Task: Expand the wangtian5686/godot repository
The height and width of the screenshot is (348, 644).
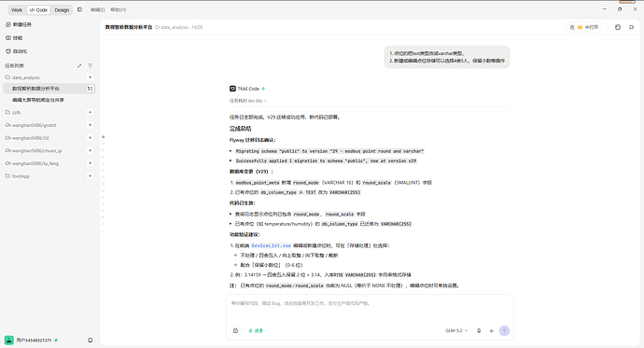Action: (x=31, y=125)
